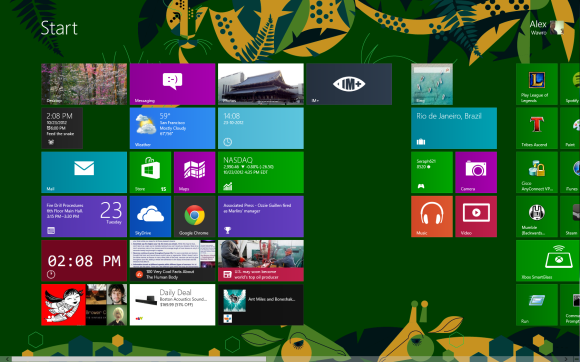Open 100 Very Cool Facts About Human Body tile
The image size is (580, 362).
pyautogui.click(x=172, y=261)
